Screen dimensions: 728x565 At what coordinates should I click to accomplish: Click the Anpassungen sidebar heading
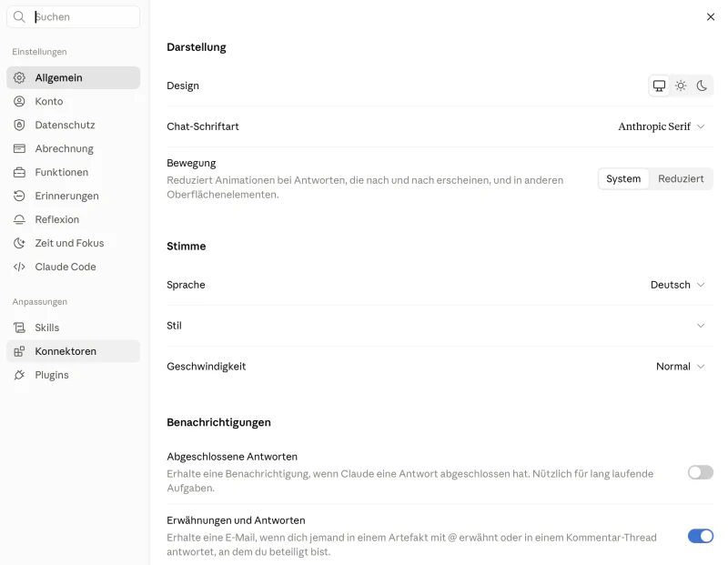(40, 302)
